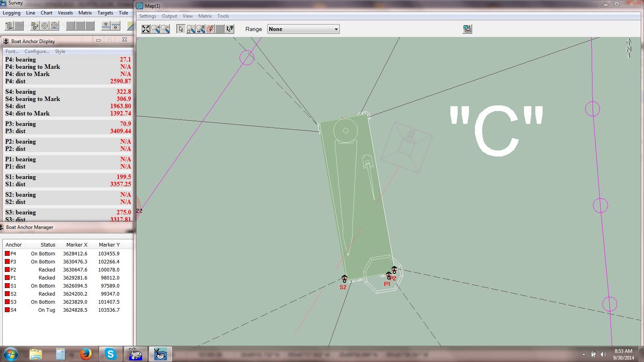
Task: Click the P1 anchor marker on map
Action: (388, 276)
